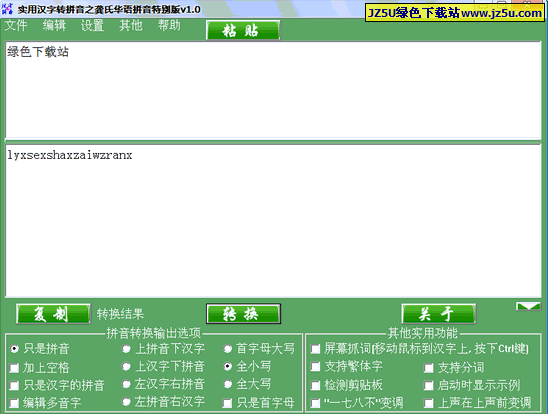Click the text 绿色下载站 in input area
The height and width of the screenshot is (414, 548).
pyautogui.click(x=38, y=52)
